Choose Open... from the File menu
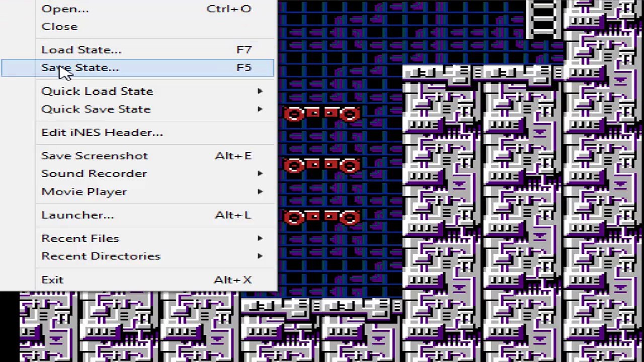The width and height of the screenshot is (644, 362). (137, 9)
